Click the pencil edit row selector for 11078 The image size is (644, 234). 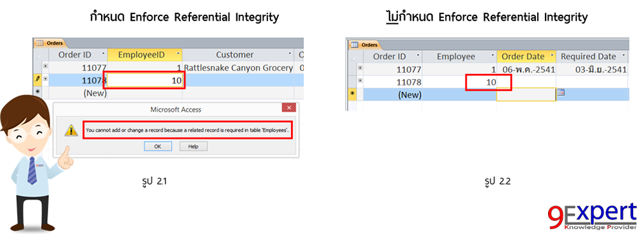[x=37, y=80]
